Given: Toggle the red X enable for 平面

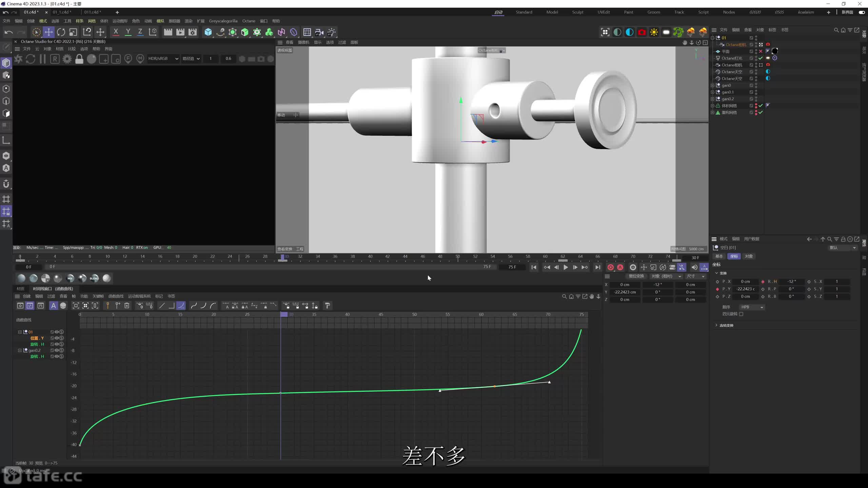Looking at the screenshot, I should coord(761,52).
